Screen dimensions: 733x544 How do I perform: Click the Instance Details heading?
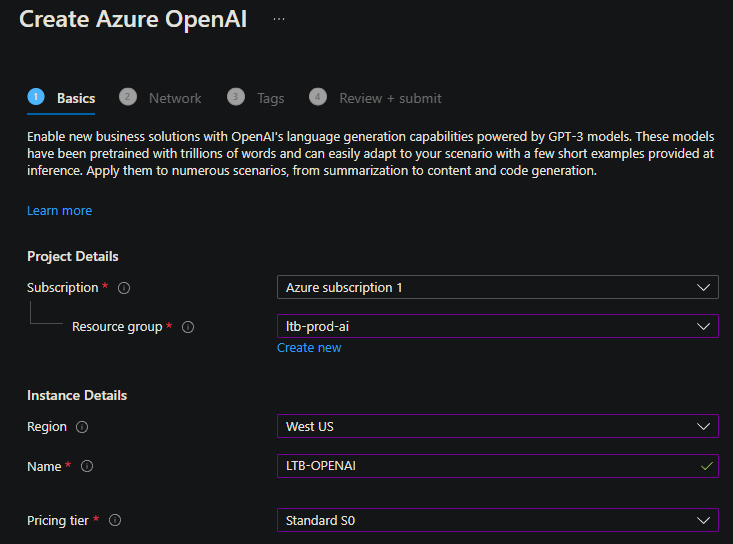[77, 395]
